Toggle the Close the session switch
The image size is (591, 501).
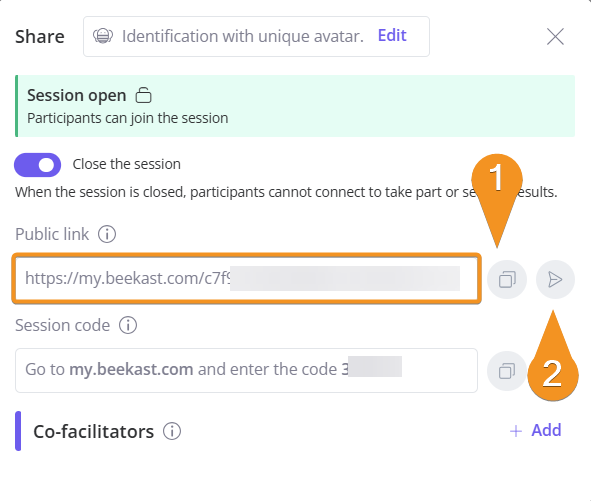pyautogui.click(x=37, y=165)
